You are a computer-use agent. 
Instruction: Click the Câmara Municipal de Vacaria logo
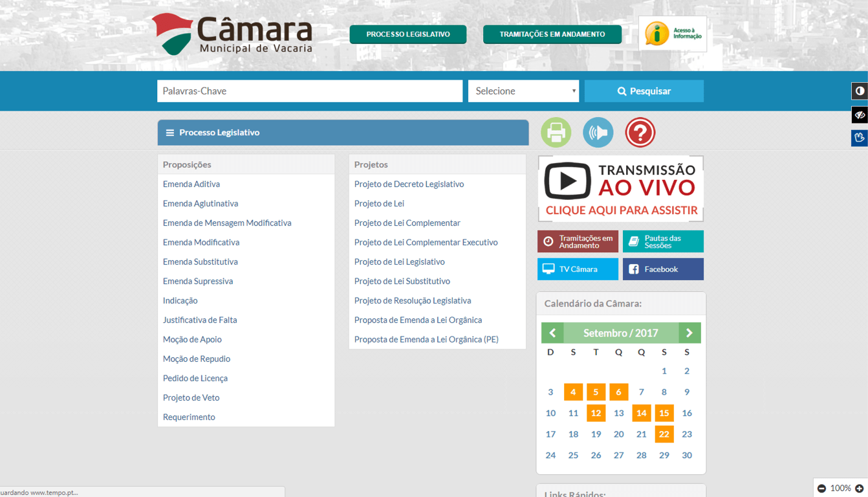232,34
